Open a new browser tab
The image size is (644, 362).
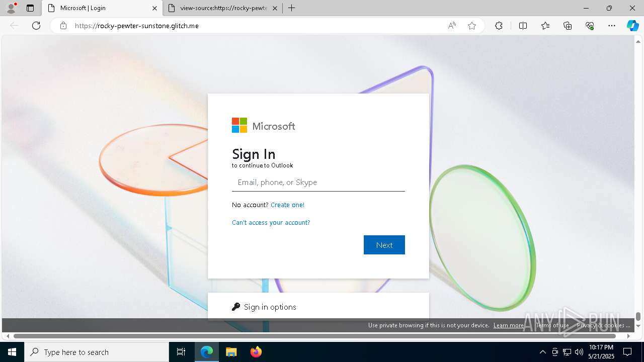click(x=291, y=8)
